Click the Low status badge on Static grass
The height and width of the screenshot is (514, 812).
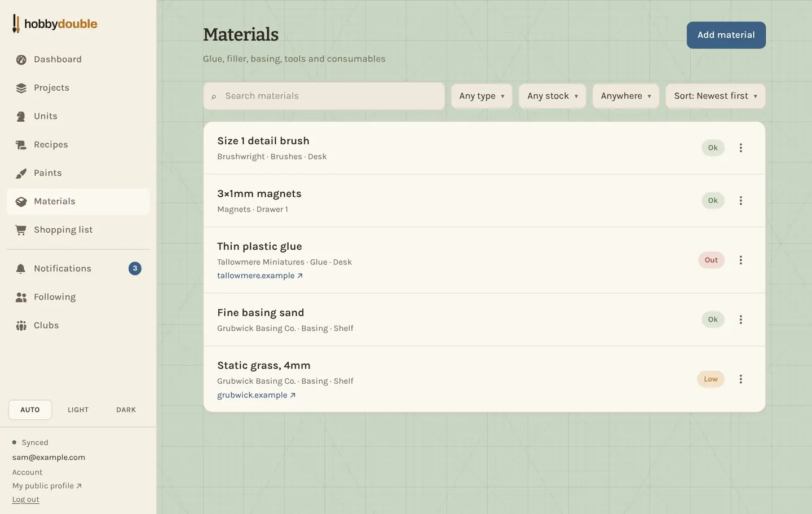click(711, 379)
